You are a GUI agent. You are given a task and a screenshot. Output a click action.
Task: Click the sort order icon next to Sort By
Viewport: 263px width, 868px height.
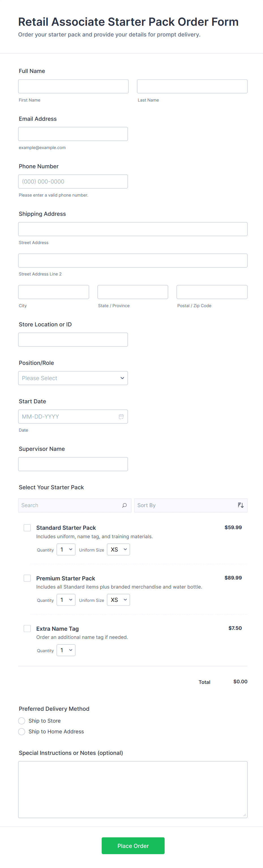pyautogui.click(x=240, y=505)
